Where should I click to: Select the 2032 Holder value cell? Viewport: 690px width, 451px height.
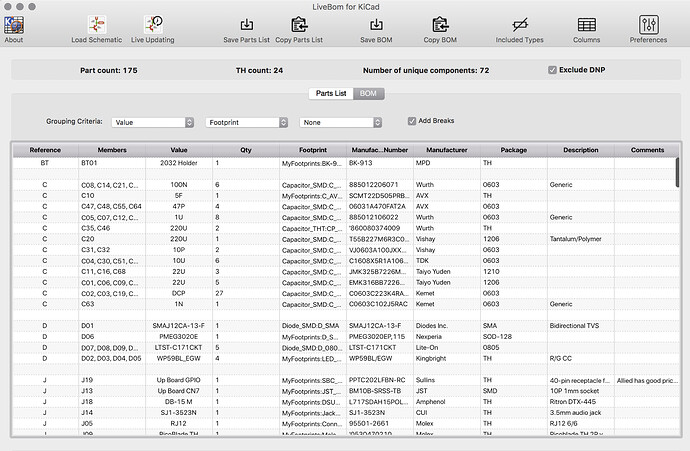point(179,163)
